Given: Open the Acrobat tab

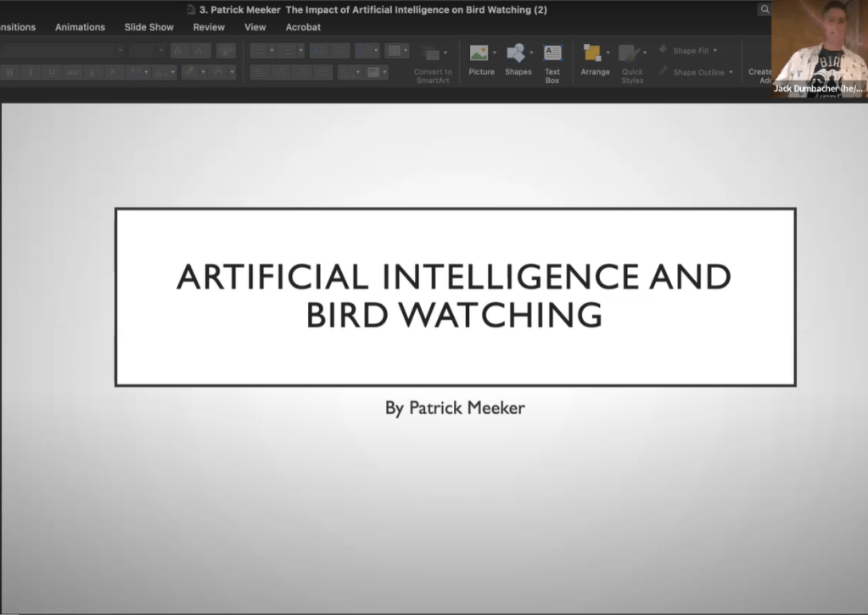Looking at the screenshot, I should coord(303,27).
